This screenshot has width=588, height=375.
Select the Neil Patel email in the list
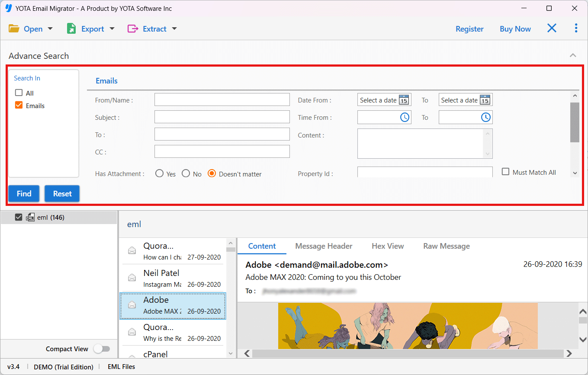tap(173, 278)
